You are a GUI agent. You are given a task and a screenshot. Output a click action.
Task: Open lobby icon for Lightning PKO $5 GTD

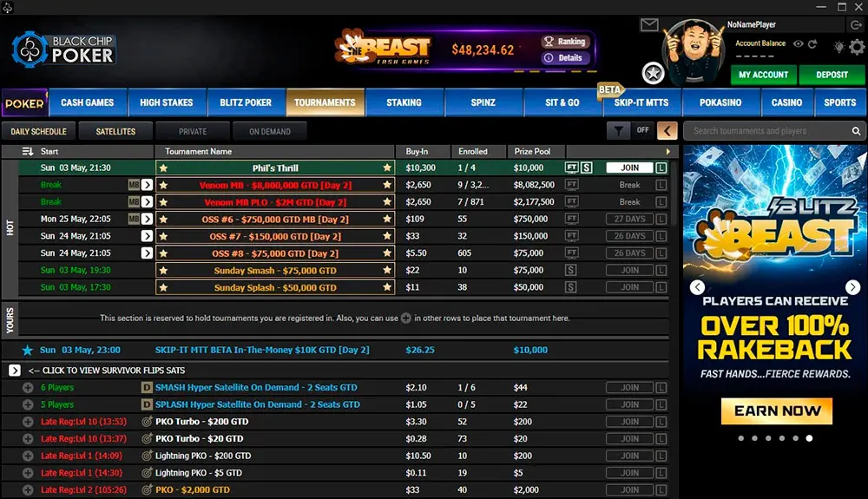coord(661,473)
